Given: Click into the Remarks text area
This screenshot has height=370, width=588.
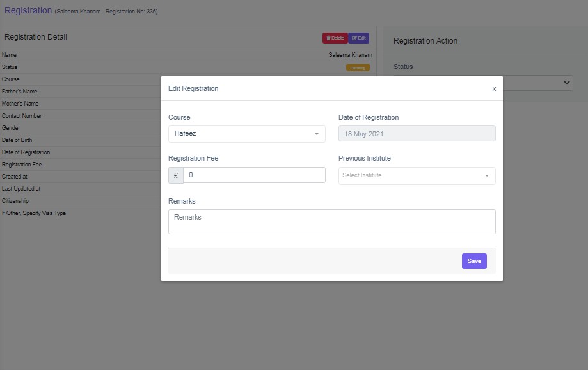Looking at the screenshot, I should (x=332, y=221).
